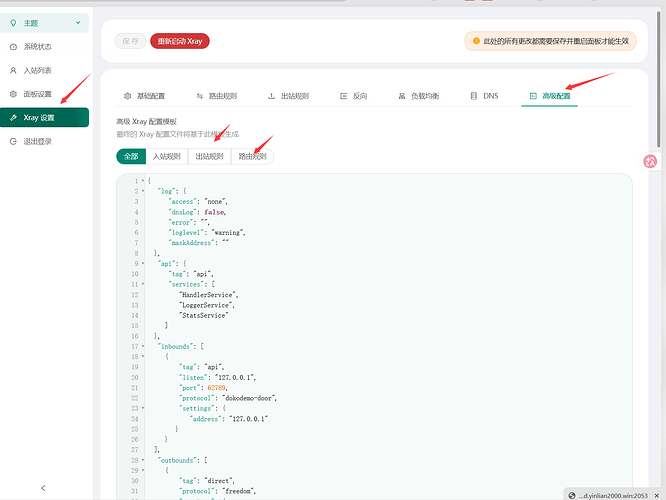Click the pink translate floating icon
Viewport: 666px width, 500px height.
click(650, 161)
